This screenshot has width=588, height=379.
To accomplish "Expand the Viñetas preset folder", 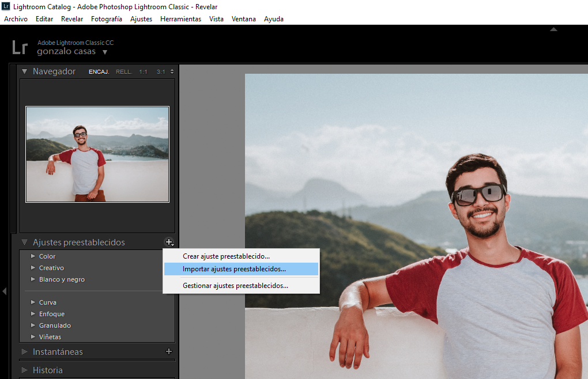I will pos(33,337).
